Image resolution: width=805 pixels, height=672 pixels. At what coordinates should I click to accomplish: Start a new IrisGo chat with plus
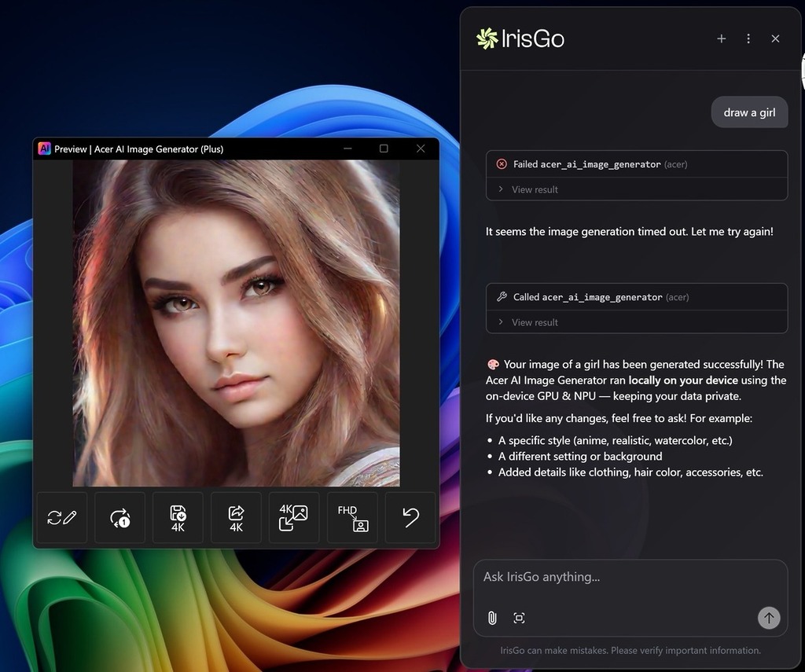[x=722, y=39]
